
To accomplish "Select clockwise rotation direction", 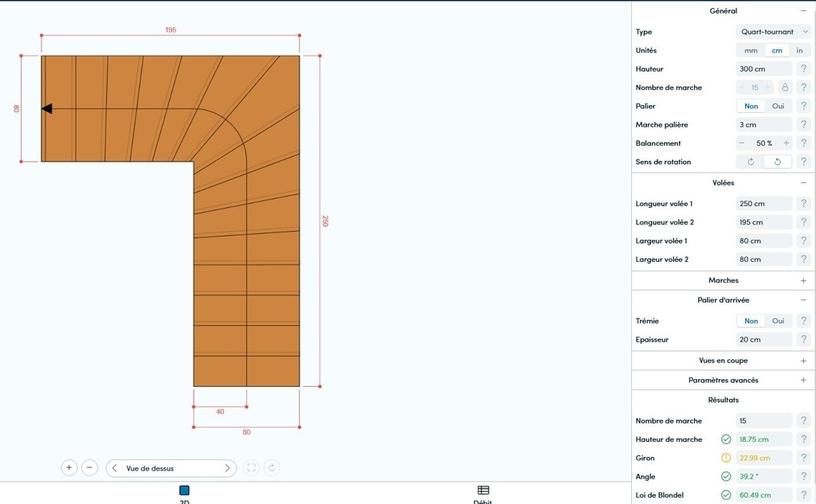I will [x=751, y=162].
